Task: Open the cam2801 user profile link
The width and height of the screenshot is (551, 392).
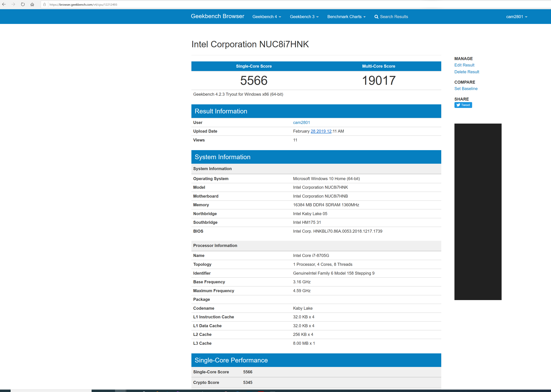Action: point(301,122)
